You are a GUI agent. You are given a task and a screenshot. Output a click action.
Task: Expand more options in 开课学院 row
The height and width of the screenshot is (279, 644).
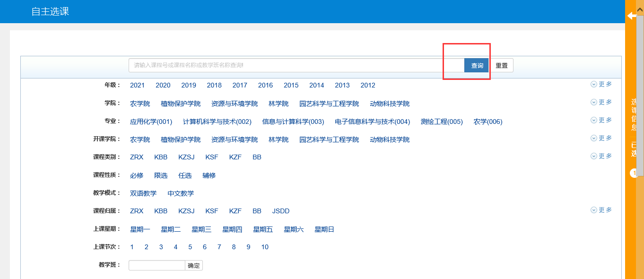(x=601, y=138)
